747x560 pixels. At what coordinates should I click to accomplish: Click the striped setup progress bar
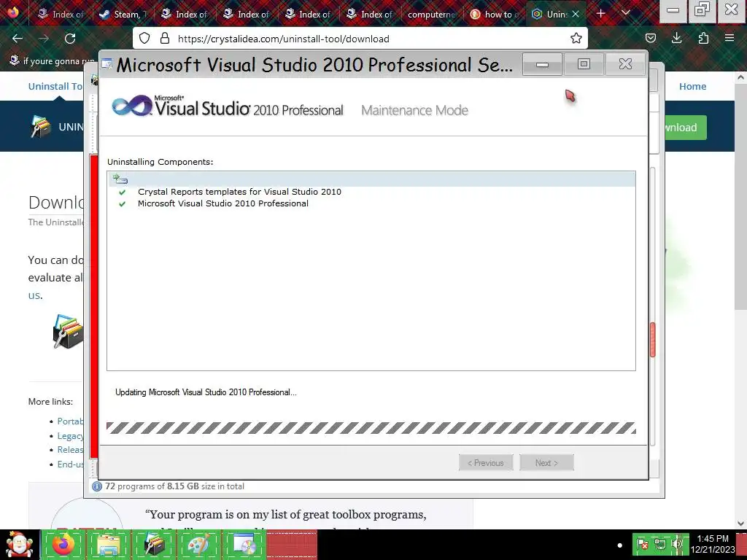tap(371, 427)
